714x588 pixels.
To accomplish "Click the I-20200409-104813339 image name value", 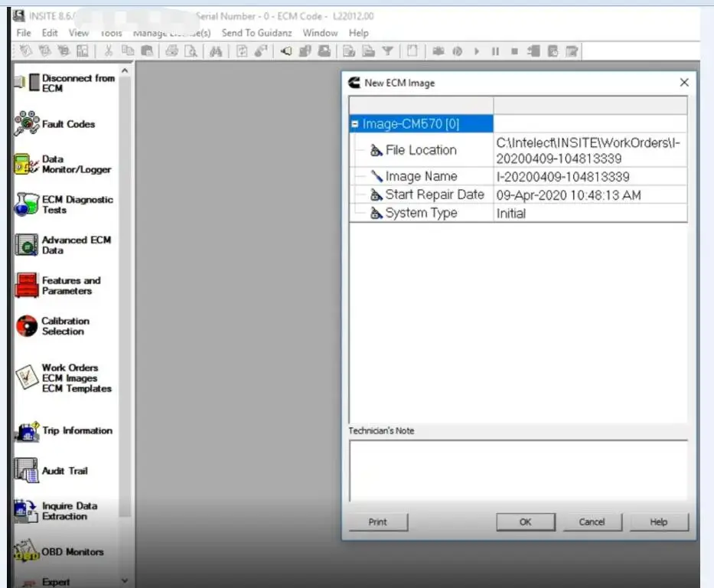I will point(562,177).
